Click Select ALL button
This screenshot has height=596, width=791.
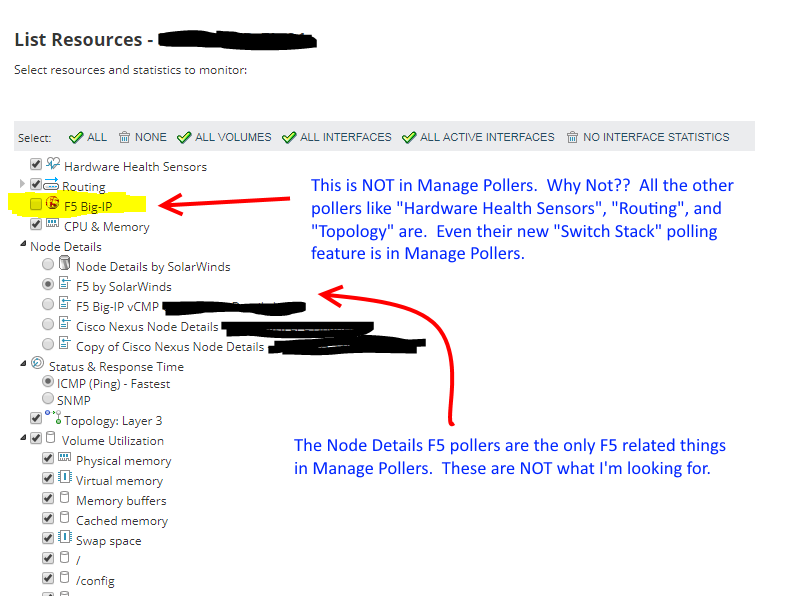tap(88, 137)
